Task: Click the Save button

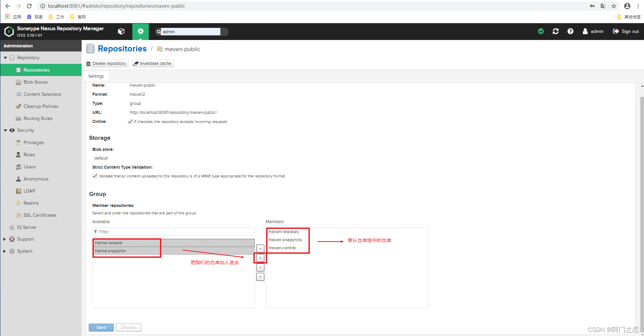Action: (x=101, y=328)
